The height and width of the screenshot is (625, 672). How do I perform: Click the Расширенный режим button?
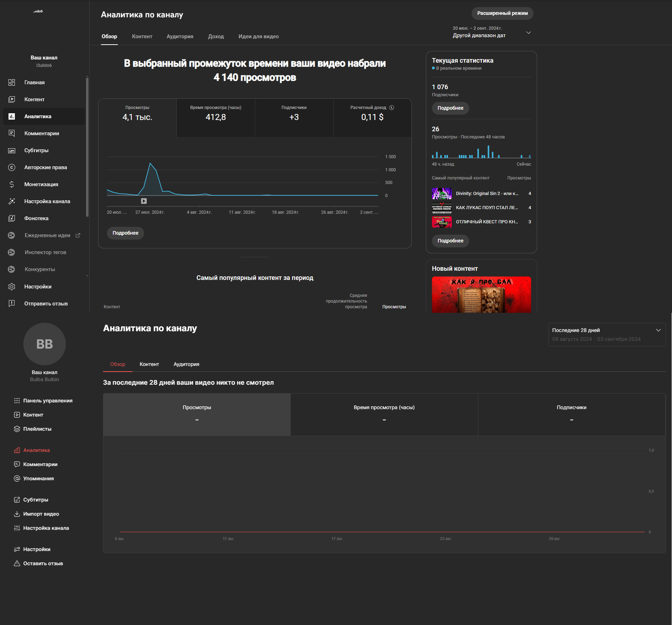pyautogui.click(x=502, y=13)
